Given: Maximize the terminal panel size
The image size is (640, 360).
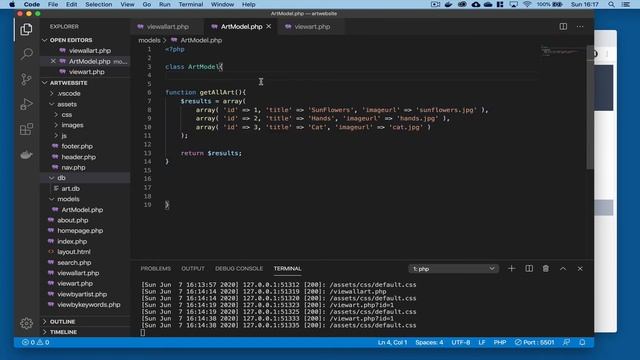Looking at the screenshot, I should point(563,269).
